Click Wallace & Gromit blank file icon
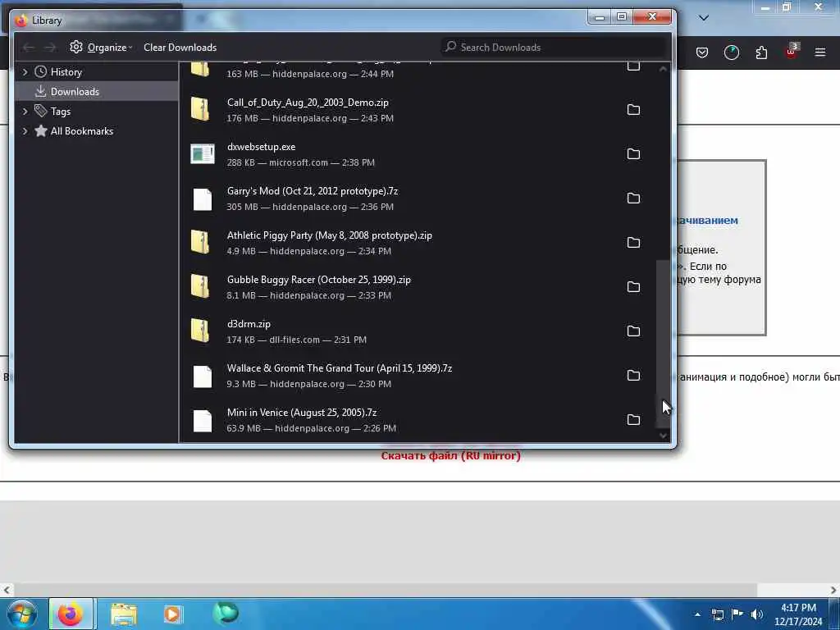 (x=203, y=377)
